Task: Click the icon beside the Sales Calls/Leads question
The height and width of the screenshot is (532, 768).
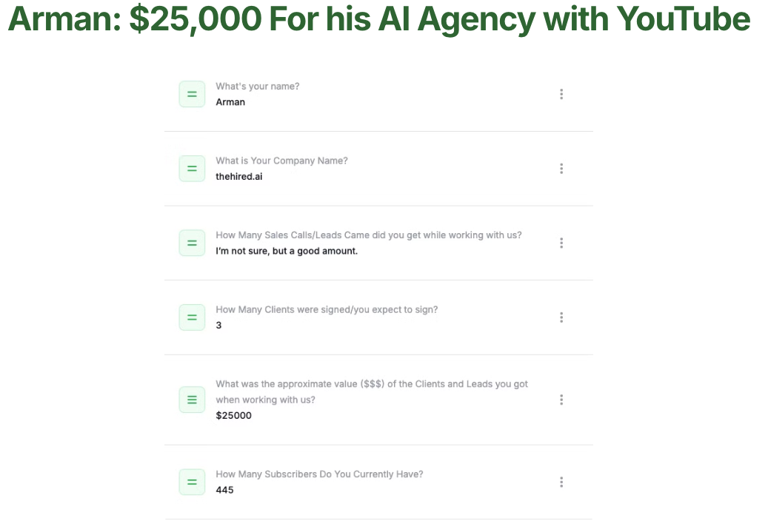Action: [192, 243]
